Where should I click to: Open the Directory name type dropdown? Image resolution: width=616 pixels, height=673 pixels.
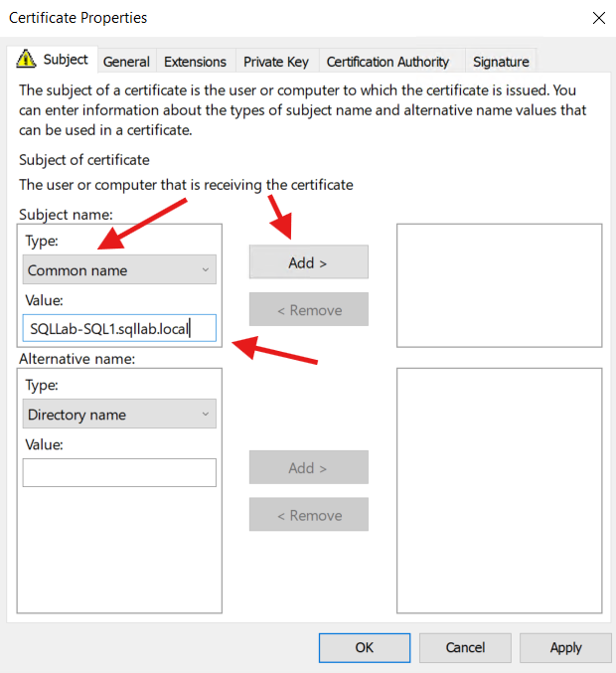point(119,415)
